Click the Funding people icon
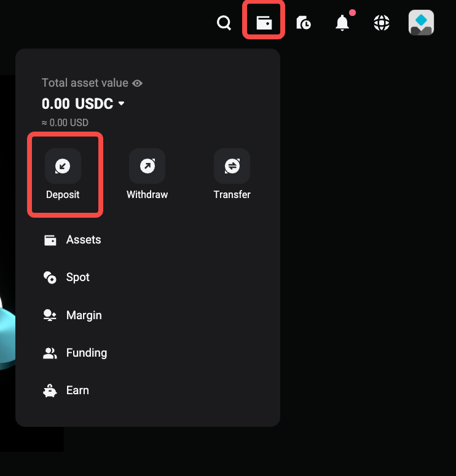The height and width of the screenshot is (476, 456). tap(50, 353)
